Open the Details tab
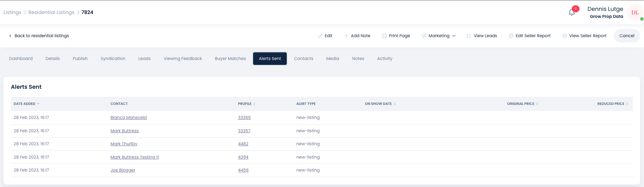The height and width of the screenshot is (187, 644). pos(53,59)
